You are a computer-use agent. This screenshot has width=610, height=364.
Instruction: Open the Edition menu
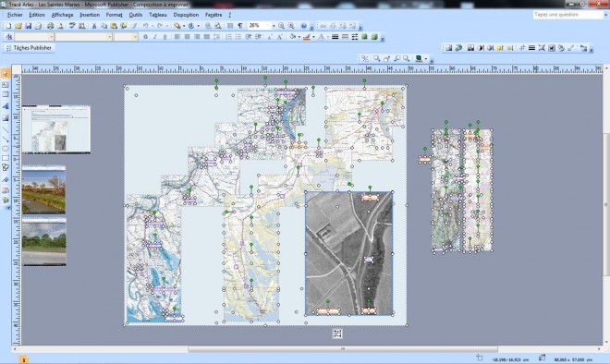tap(37, 15)
